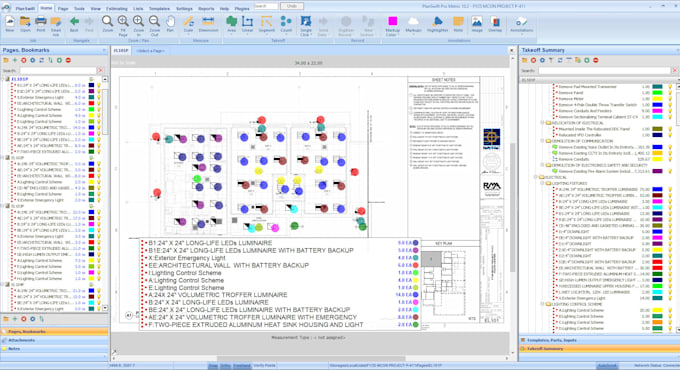Click the Image insert icon

tap(477, 21)
